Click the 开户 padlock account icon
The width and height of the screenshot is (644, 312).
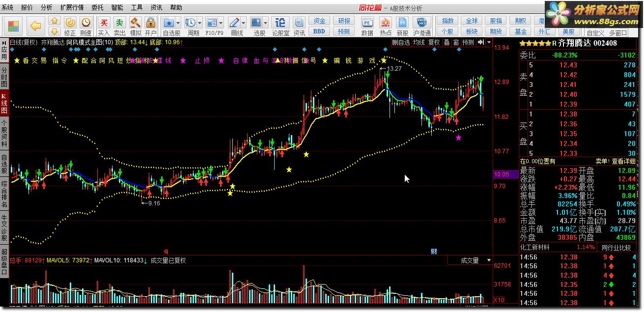point(151,26)
